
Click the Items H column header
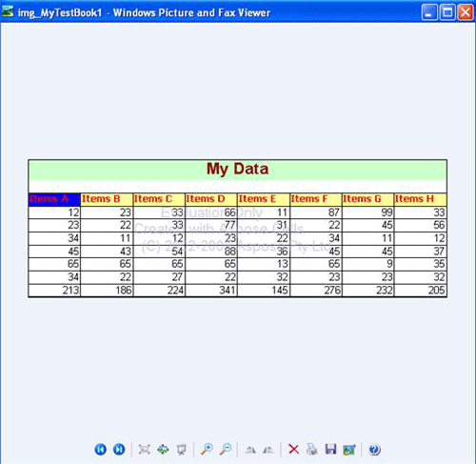pyautogui.click(x=420, y=199)
